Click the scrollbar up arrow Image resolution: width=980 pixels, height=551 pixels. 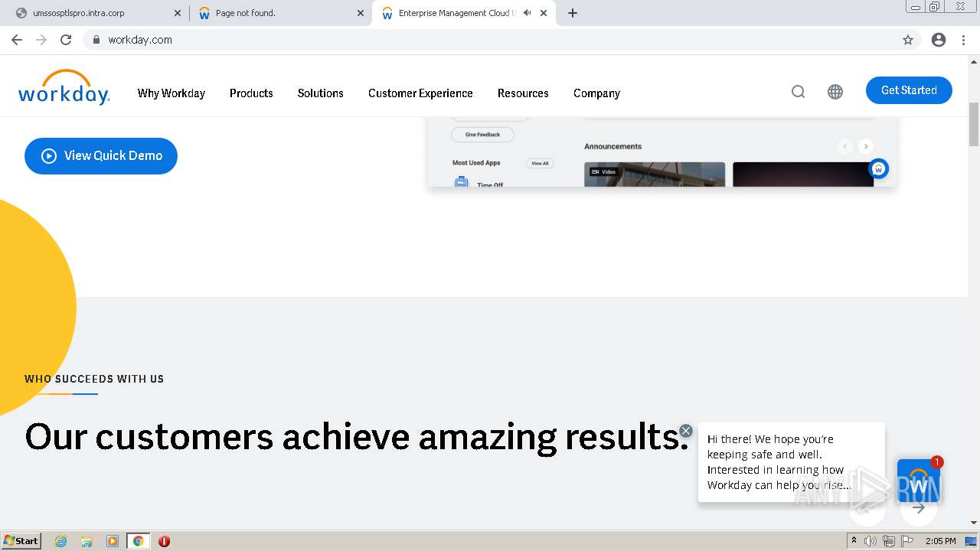(974, 61)
